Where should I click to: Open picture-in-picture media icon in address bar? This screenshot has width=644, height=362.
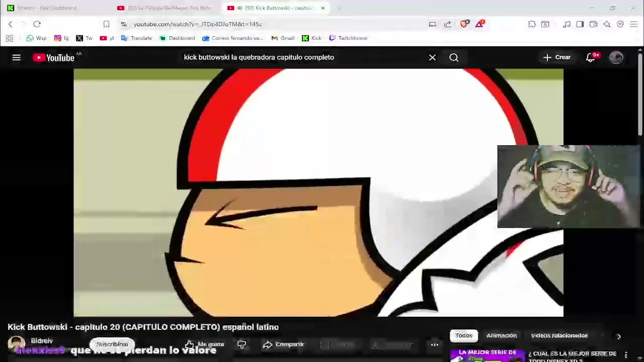(432, 24)
